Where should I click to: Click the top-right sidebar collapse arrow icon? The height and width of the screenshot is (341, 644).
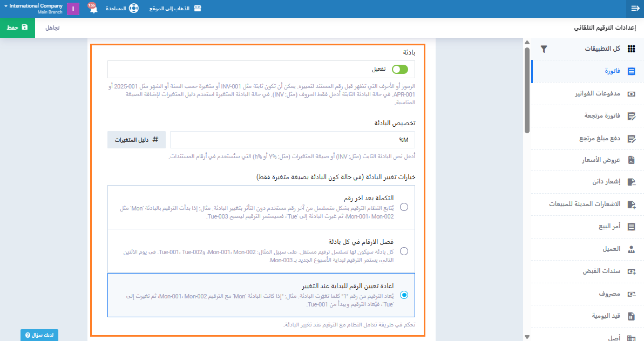(x=635, y=9)
